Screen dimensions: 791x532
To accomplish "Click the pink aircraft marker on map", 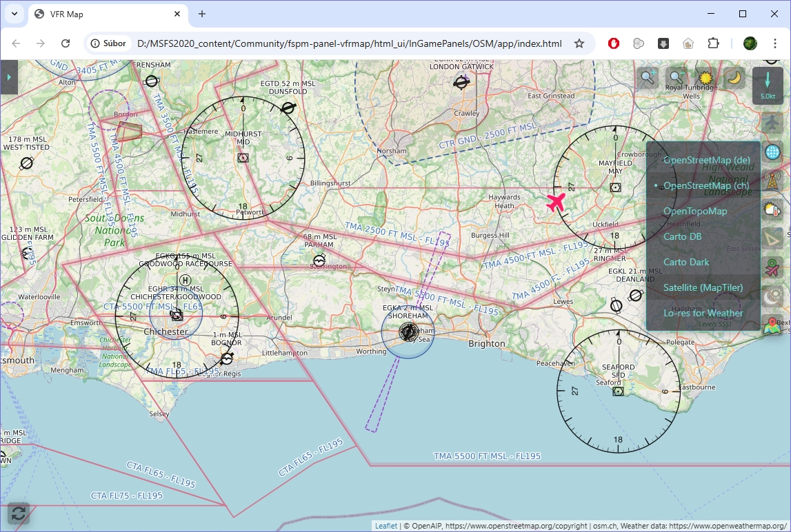I will coord(556,202).
